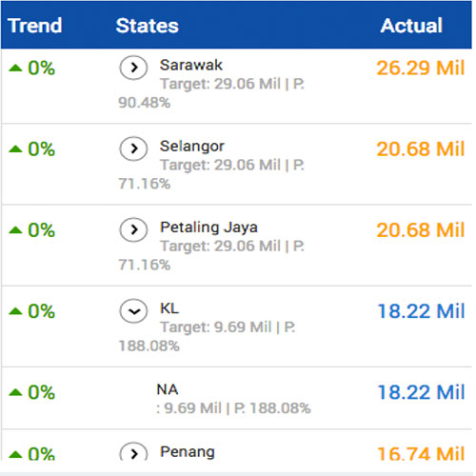Click the Selangor green trend arrow
Image resolution: width=476 pixels, height=476 pixels.
15,149
